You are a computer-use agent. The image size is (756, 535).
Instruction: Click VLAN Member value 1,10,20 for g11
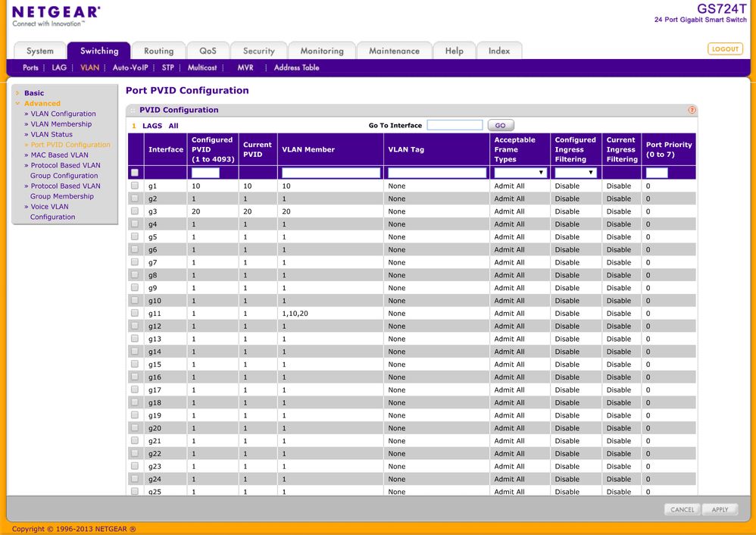click(295, 314)
